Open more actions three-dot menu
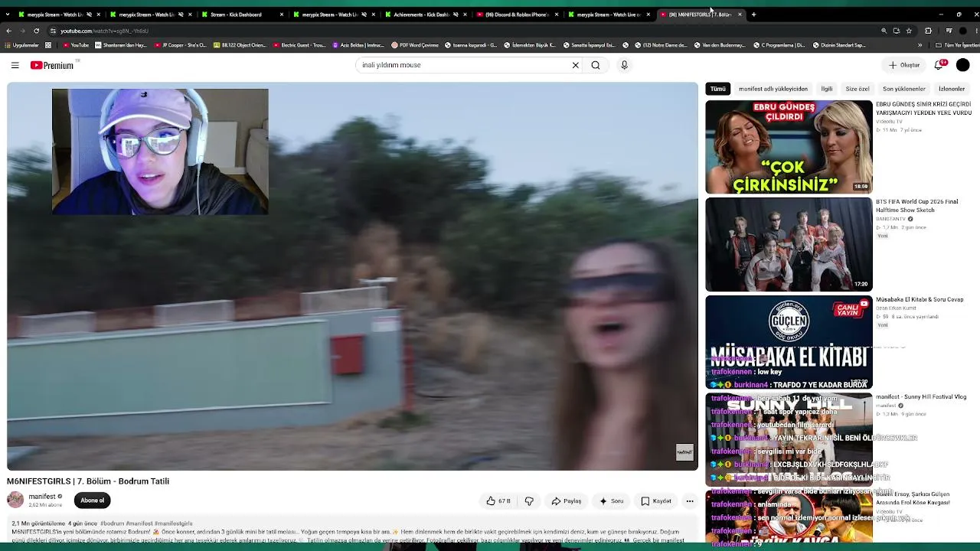Image resolution: width=980 pixels, height=551 pixels. click(x=690, y=501)
